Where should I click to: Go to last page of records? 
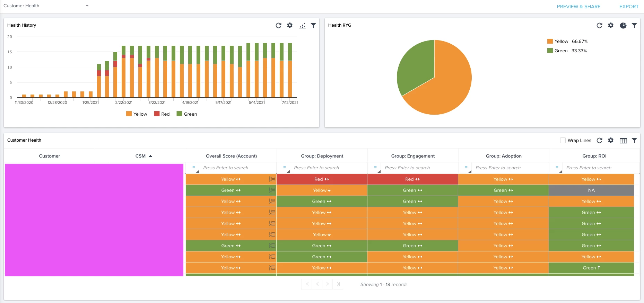338,284
